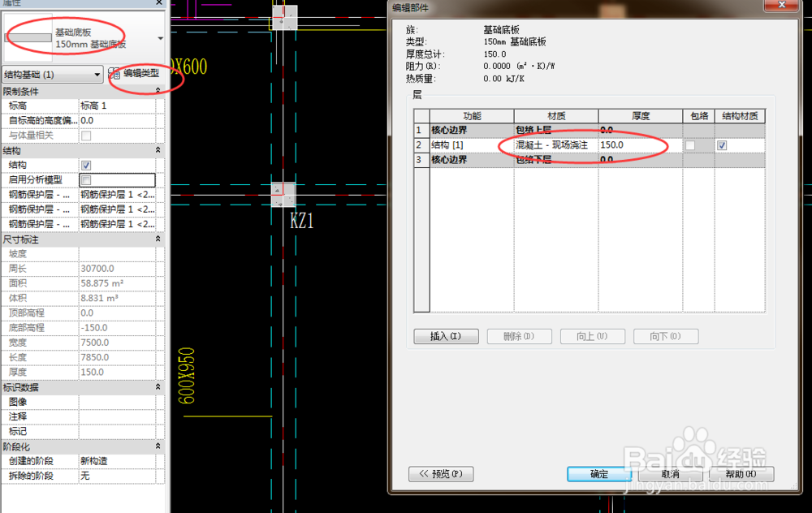Open the 结构基础 (1) filter dropdown
This screenshot has height=513, width=812.
tap(52, 75)
